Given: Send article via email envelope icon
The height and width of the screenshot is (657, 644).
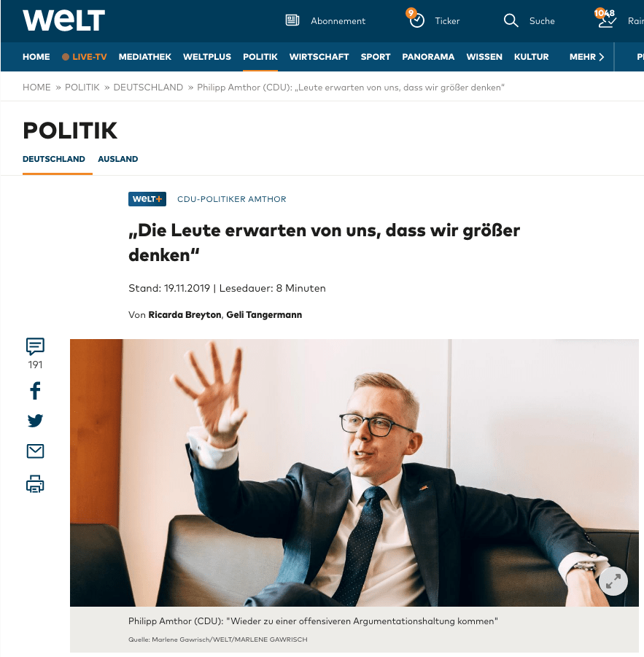Looking at the screenshot, I should point(35,451).
